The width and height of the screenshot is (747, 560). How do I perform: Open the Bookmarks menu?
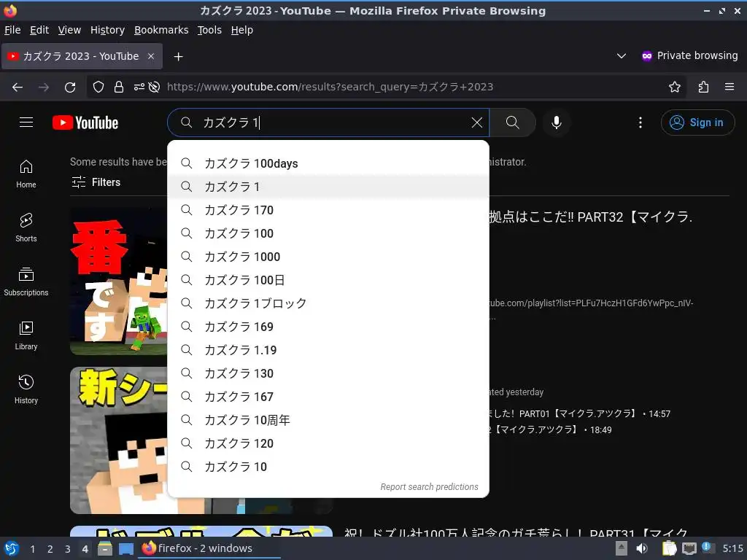tap(161, 30)
